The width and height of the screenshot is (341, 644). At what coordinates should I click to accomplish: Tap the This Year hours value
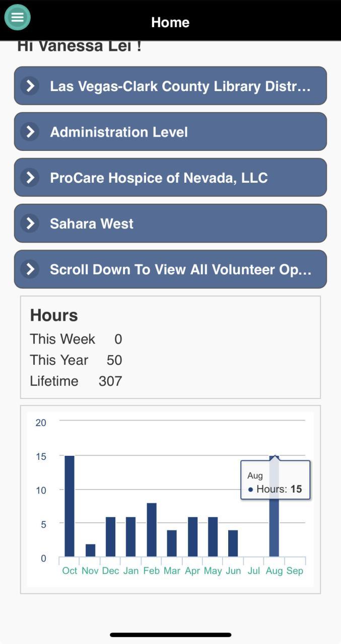(x=114, y=360)
